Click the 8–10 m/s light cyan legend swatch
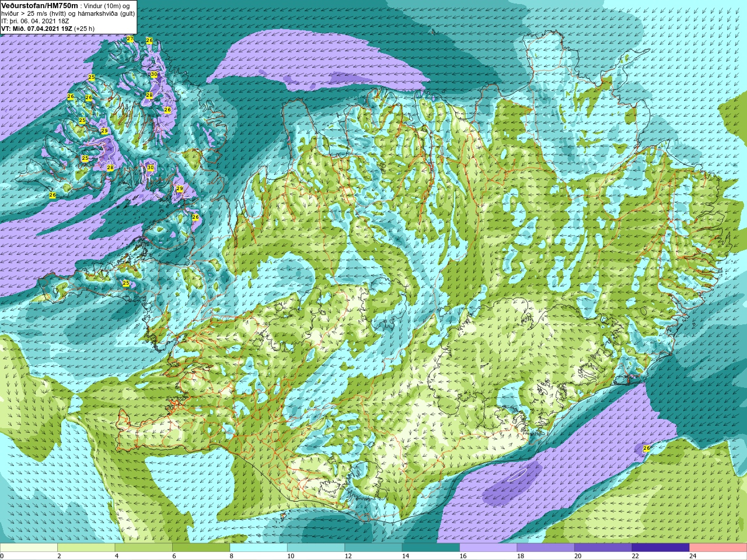The width and height of the screenshot is (747, 560). click(259, 547)
